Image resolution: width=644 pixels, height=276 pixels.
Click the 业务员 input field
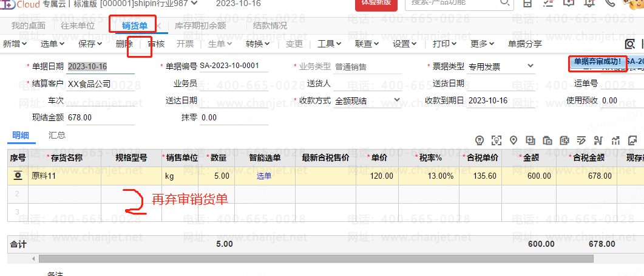coord(234,83)
